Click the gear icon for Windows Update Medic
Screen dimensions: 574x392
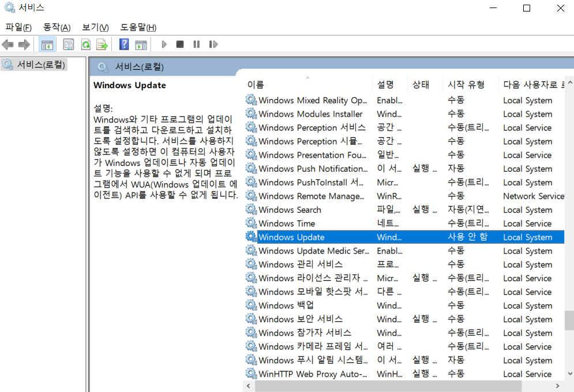[251, 251]
